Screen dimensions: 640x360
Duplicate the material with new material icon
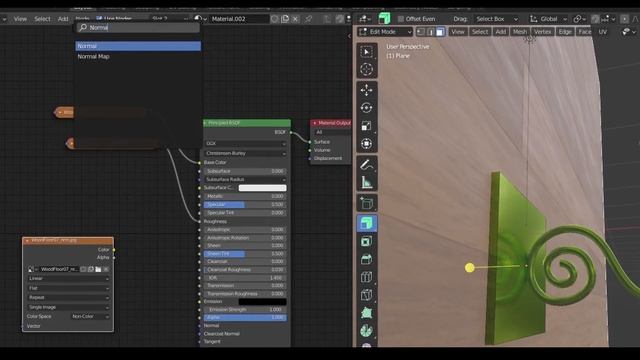(x=285, y=19)
